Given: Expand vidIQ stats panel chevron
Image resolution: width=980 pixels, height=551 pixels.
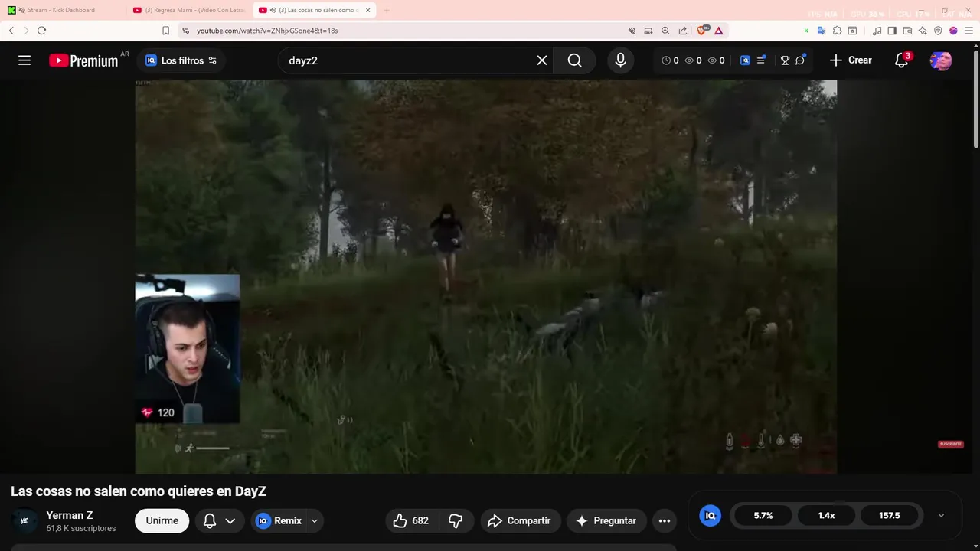Looking at the screenshot, I should point(941,516).
